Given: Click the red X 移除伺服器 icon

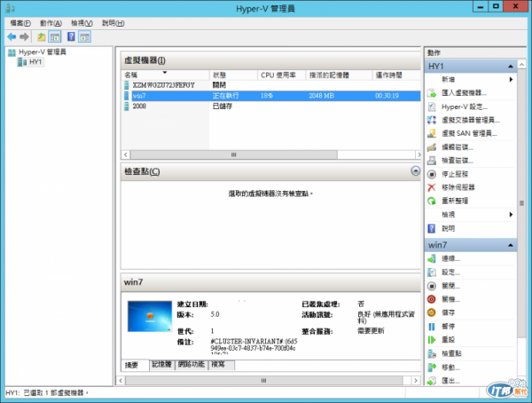Looking at the screenshot, I should pos(431,187).
